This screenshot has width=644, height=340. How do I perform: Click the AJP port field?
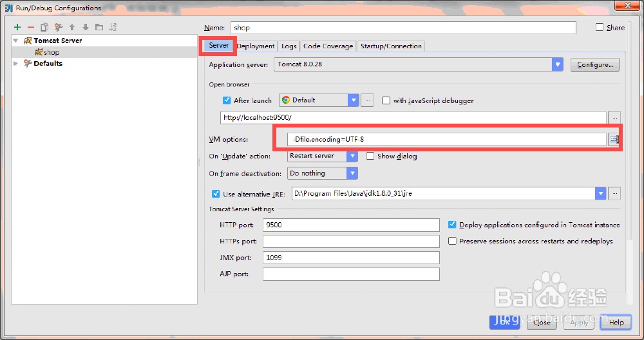[x=351, y=274]
